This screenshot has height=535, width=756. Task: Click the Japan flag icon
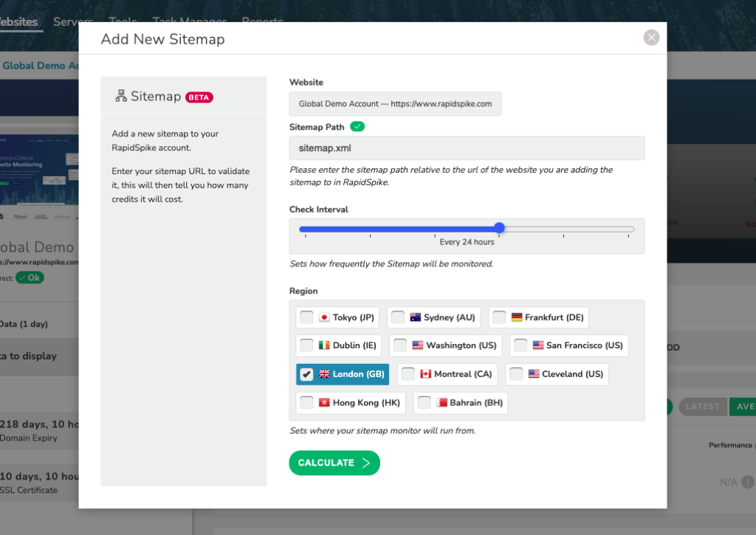coord(324,317)
